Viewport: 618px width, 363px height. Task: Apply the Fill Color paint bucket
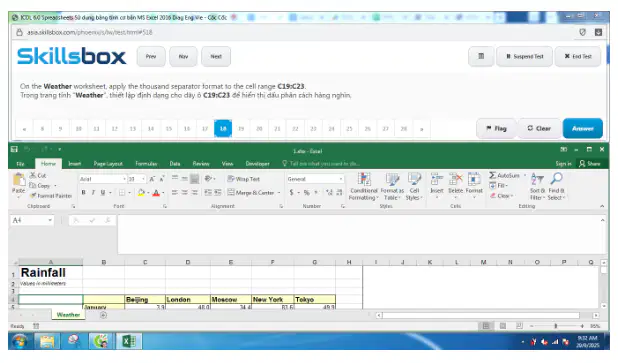[141, 192]
